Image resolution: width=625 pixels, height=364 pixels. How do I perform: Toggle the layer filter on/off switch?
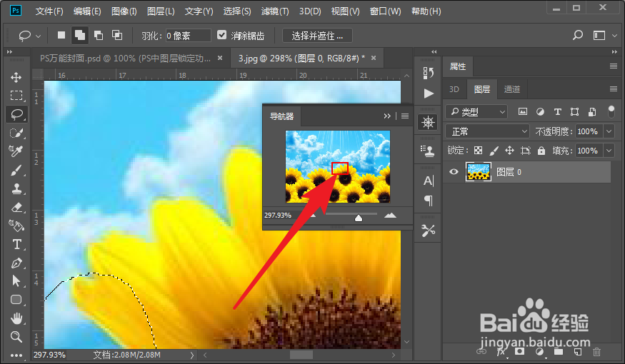[x=611, y=111]
